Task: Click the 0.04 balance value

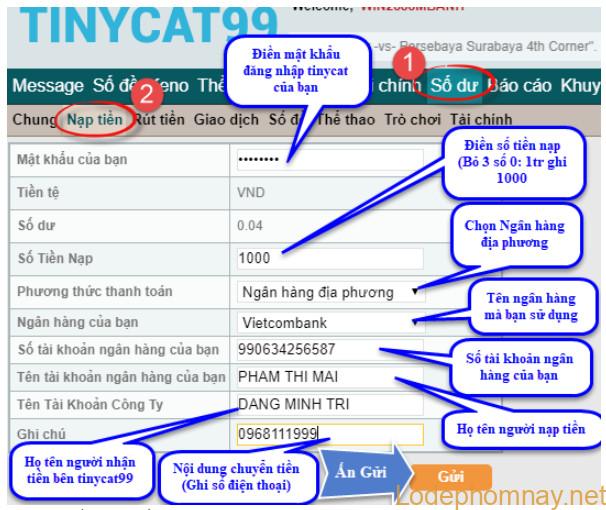Action: 250,225
